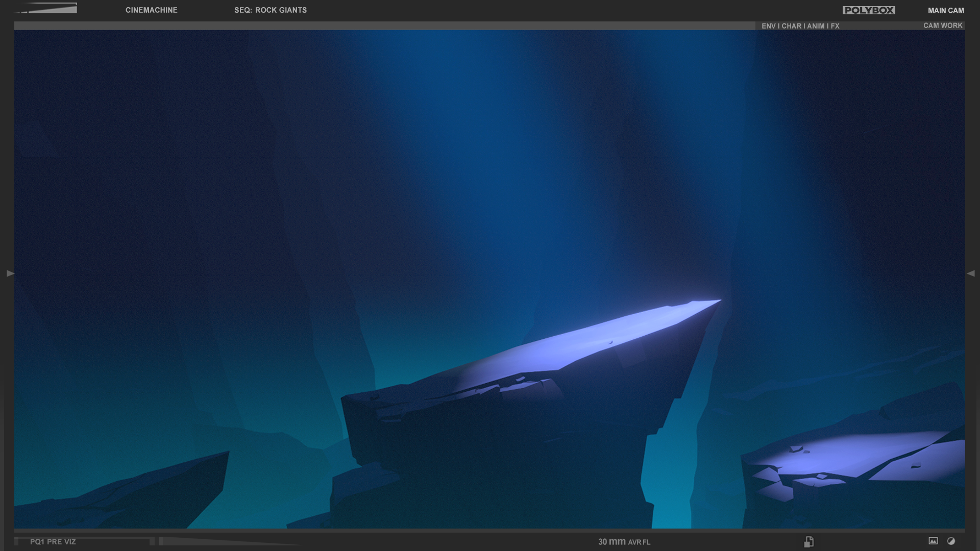Select the FX category
980x551 pixels.
click(835, 26)
